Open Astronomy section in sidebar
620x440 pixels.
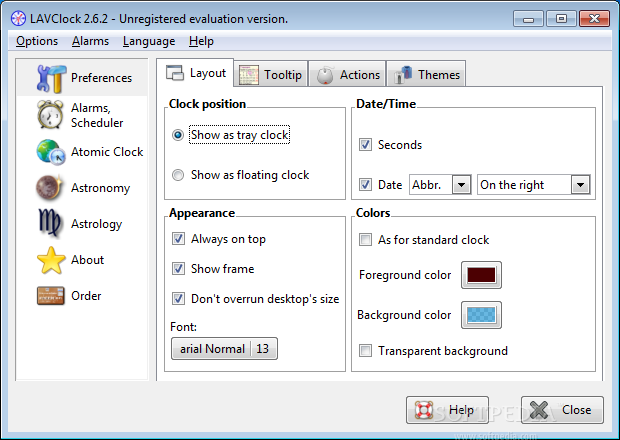click(x=82, y=188)
